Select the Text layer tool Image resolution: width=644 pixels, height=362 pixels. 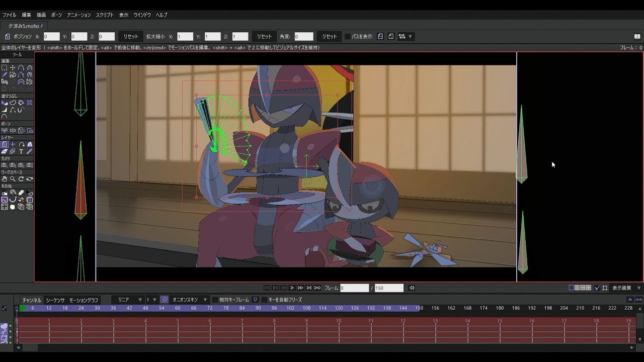pos(21,151)
